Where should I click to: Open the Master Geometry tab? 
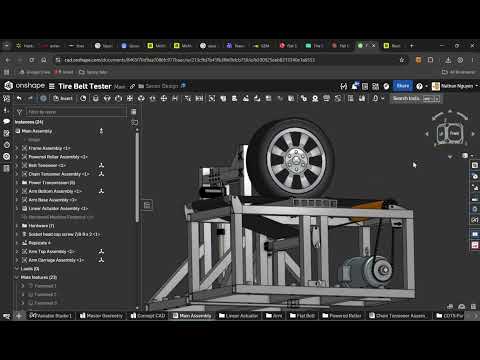102,316
